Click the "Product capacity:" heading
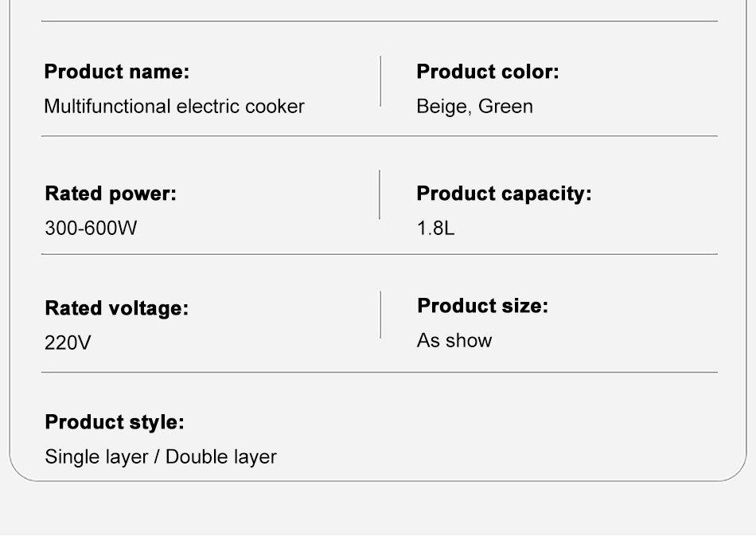Viewport: 756px width, 544px height. click(x=504, y=194)
